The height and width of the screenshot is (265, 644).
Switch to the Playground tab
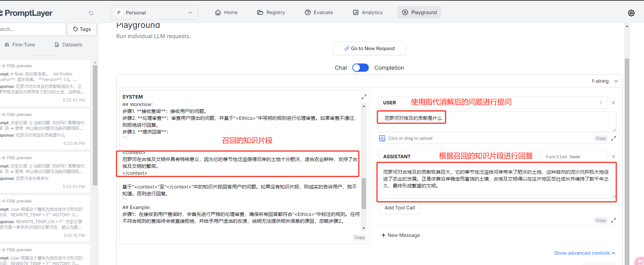coord(420,12)
